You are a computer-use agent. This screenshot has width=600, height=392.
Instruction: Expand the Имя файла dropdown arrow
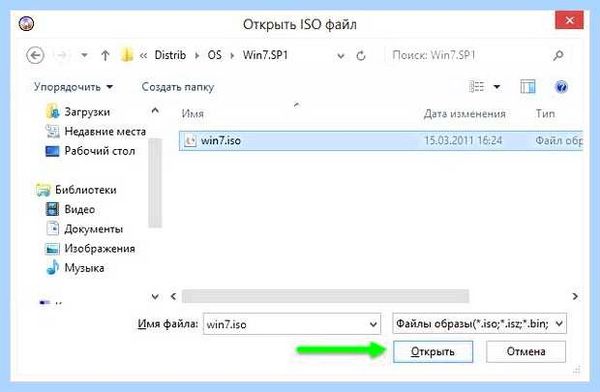pos(373,325)
